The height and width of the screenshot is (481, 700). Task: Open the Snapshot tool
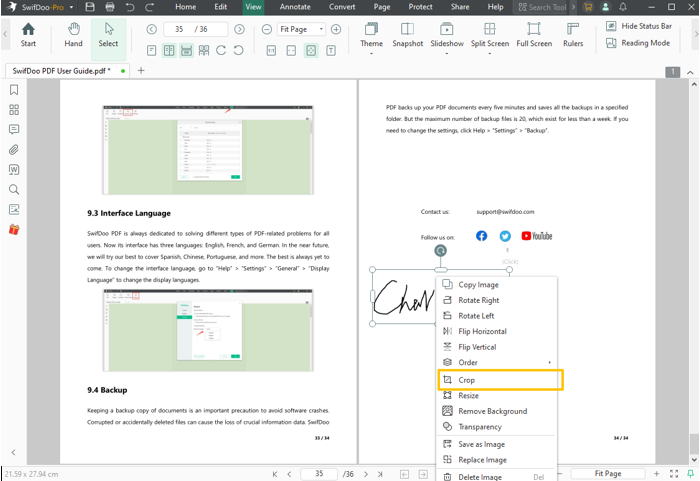(408, 35)
